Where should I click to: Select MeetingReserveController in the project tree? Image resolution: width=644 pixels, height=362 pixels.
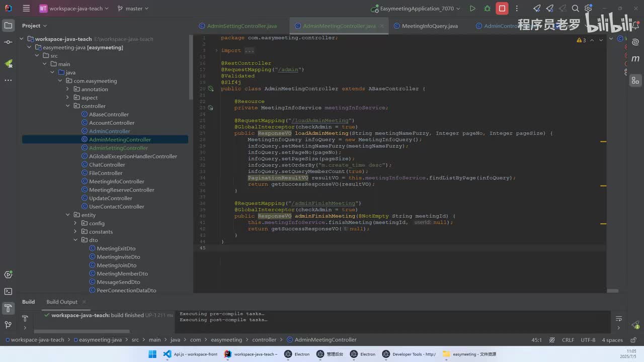pos(122,190)
